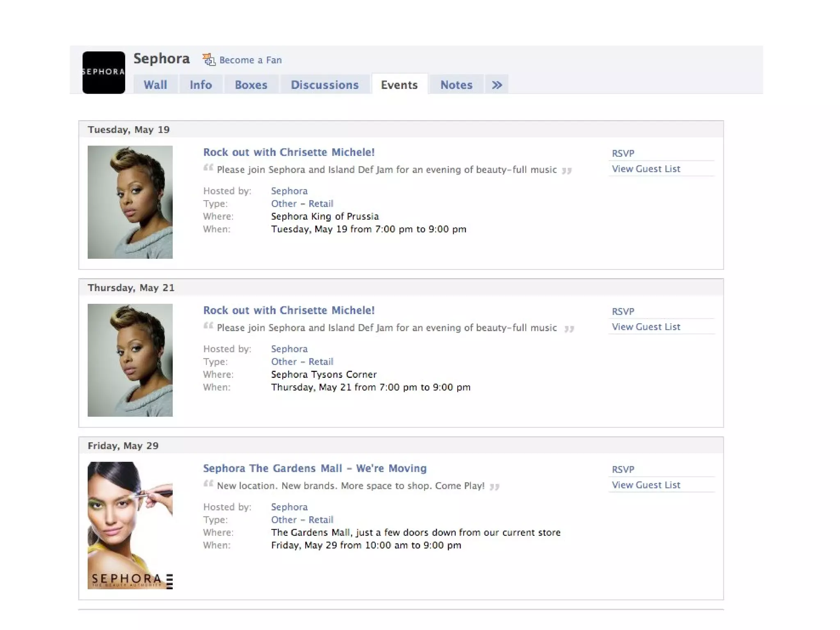Viewport: 840px width, 630px height.
Task: Open the Notes tab
Action: tap(456, 85)
